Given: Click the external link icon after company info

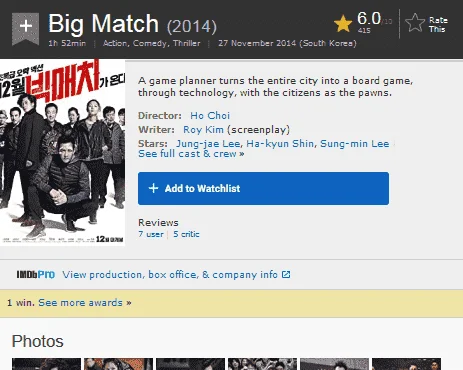Looking at the screenshot, I should click(286, 274).
